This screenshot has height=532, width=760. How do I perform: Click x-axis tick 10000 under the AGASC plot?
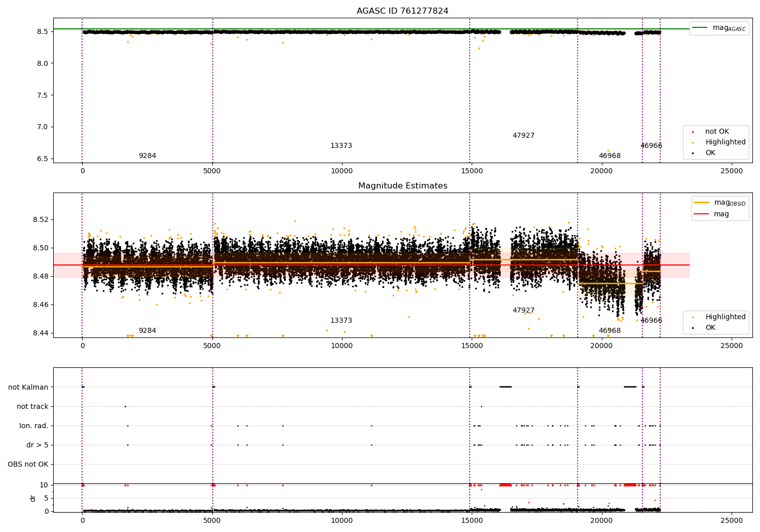point(342,171)
